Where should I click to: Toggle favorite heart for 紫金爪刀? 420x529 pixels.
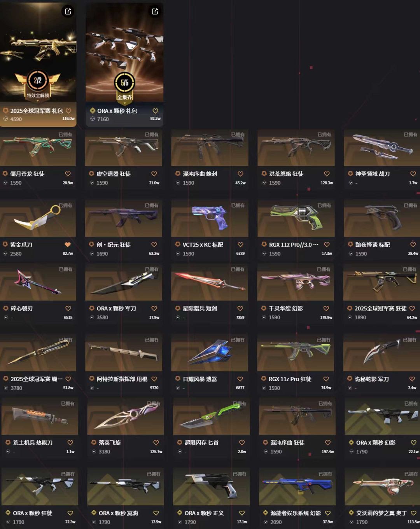coord(68,245)
